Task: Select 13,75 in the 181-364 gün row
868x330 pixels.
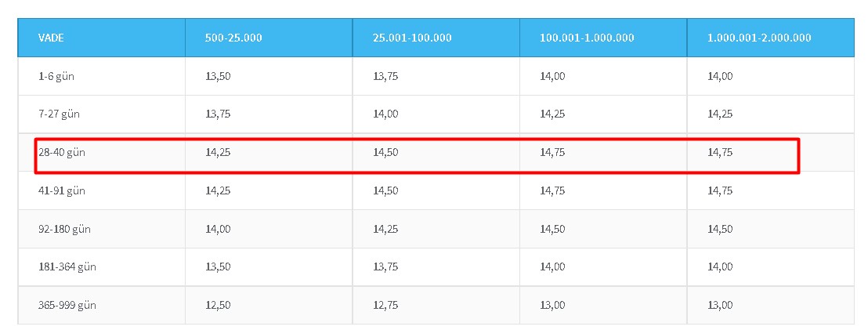Action: (x=385, y=267)
